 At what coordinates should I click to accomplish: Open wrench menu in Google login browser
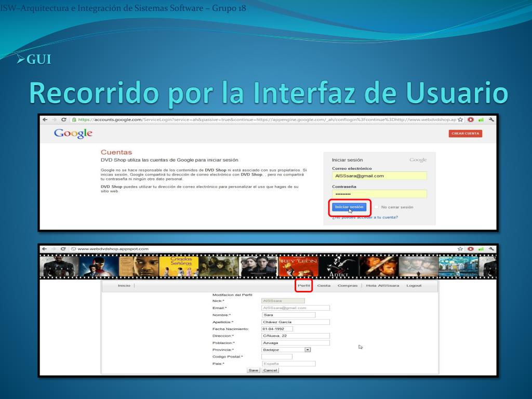(491, 119)
